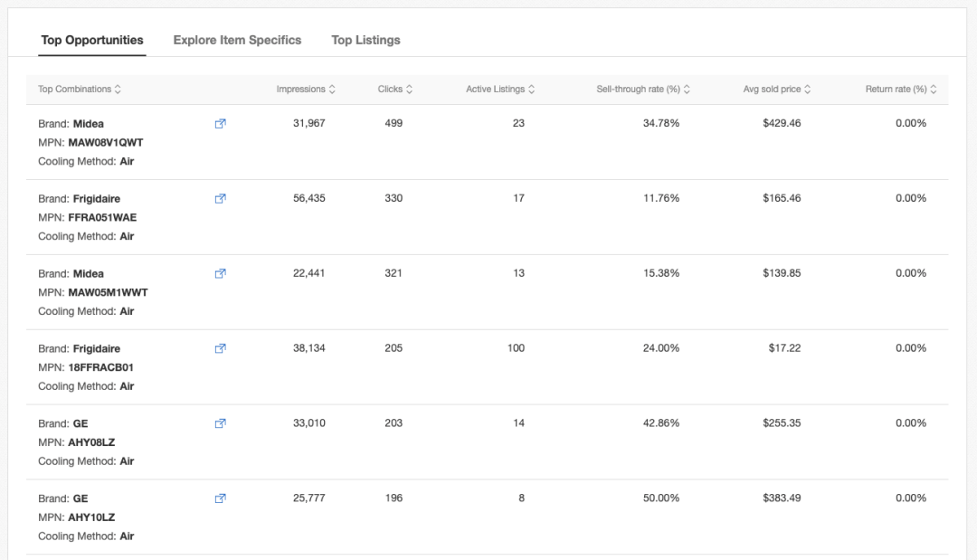The width and height of the screenshot is (977, 560).
Task: Select MPN MAW05M1WWT text
Action: coord(108,292)
